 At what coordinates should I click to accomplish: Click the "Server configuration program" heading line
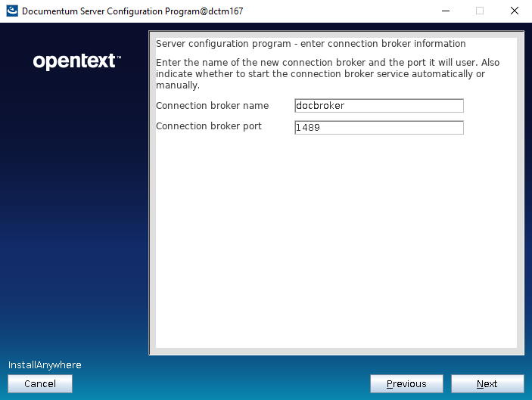[310, 44]
